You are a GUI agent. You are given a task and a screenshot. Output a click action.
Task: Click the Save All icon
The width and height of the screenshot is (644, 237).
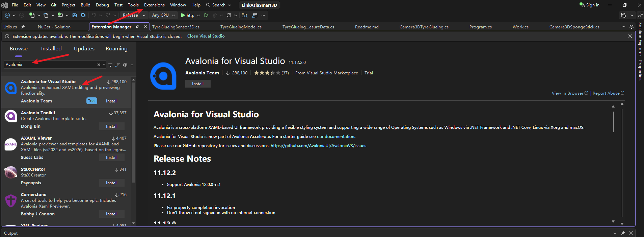[83, 15]
